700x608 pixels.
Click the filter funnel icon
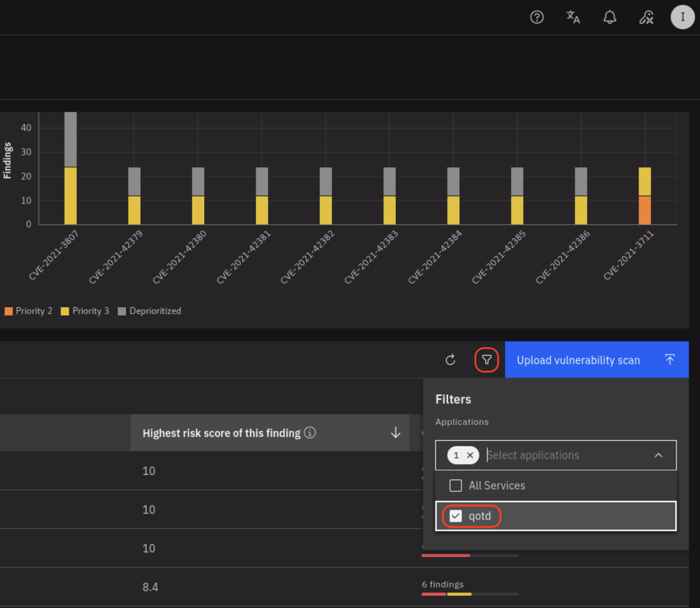pyautogui.click(x=486, y=360)
